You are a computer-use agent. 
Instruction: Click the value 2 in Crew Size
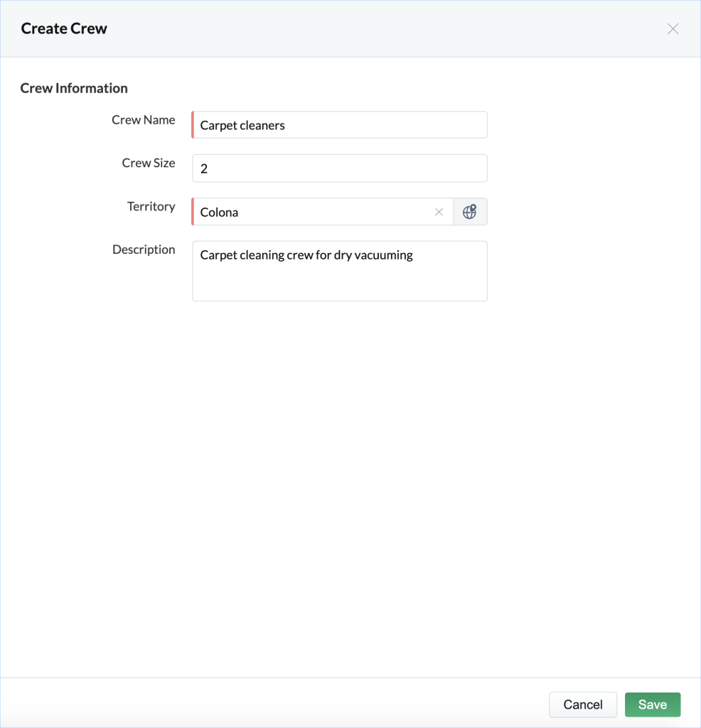point(204,168)
